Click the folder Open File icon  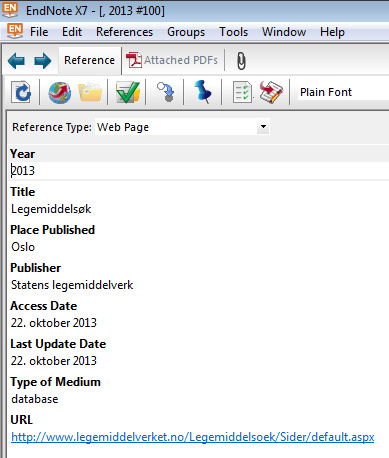click(x=90, y=92)
